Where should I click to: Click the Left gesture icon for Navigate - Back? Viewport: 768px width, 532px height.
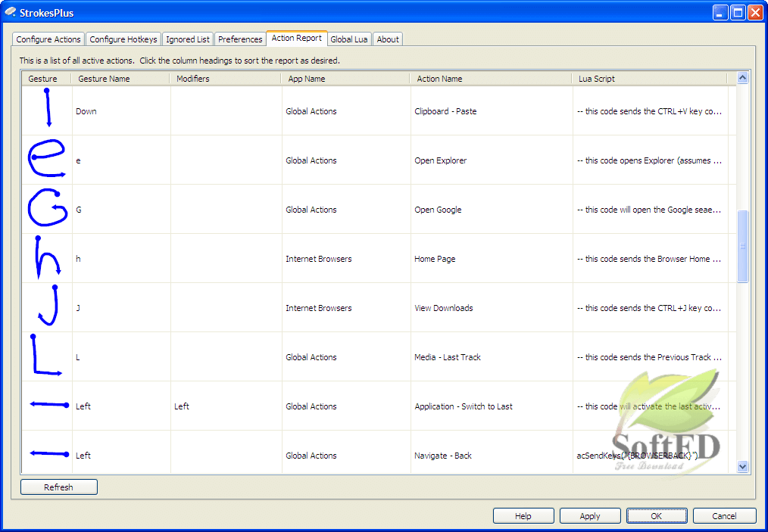[49, 454]
